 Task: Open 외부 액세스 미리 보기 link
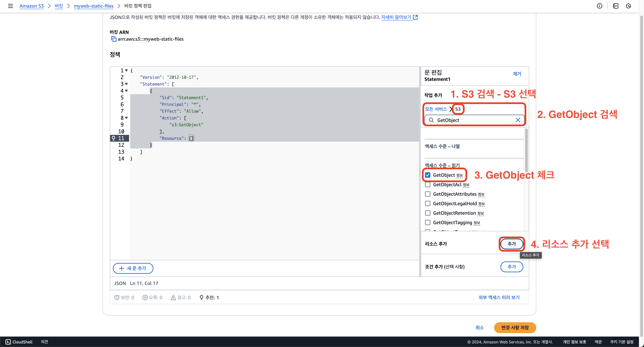coord(499,298)
